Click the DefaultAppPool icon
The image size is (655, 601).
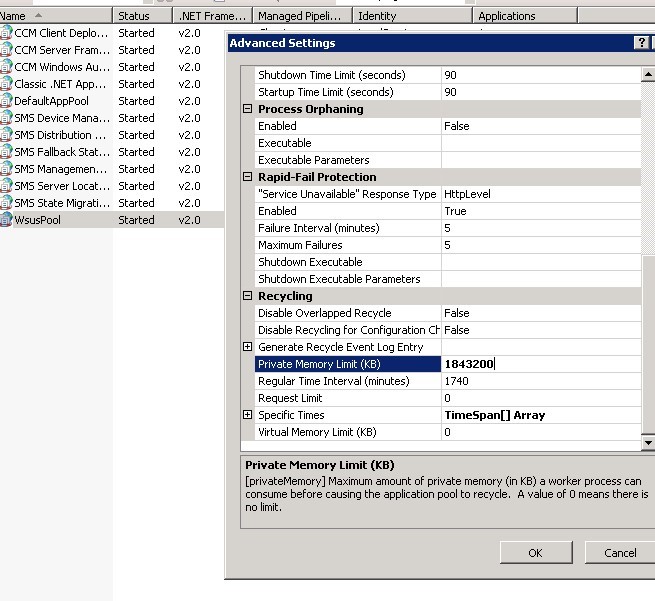coord(6,101)
